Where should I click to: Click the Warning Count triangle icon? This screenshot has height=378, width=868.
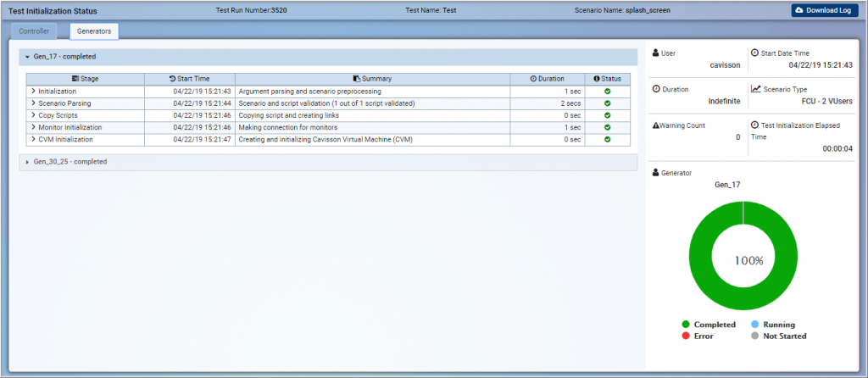point(656,125)
